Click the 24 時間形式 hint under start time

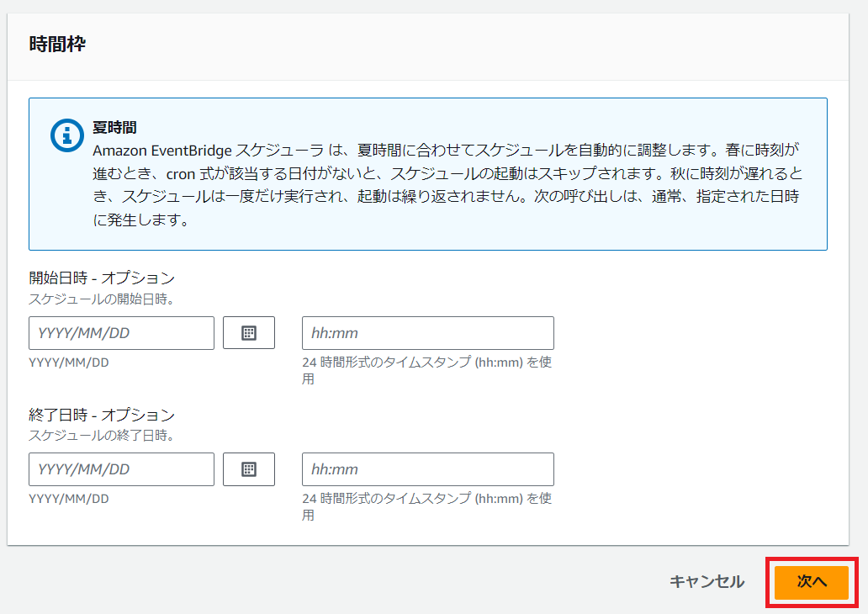coord(426,363)
